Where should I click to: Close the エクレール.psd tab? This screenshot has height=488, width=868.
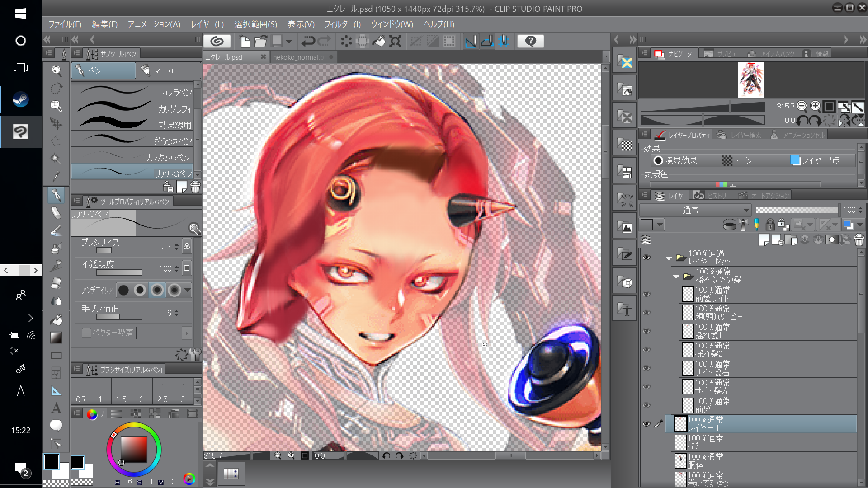pyautogui.click(x=263, y=57)
